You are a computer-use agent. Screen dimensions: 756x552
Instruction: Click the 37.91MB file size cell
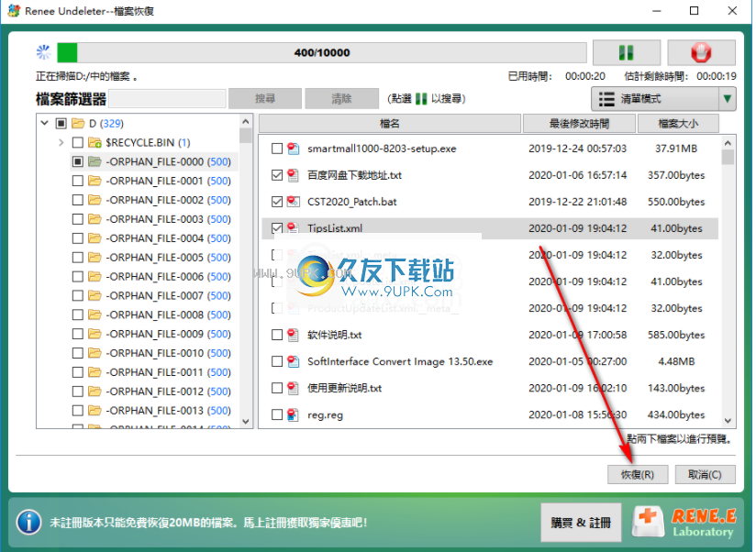[676, 149]
